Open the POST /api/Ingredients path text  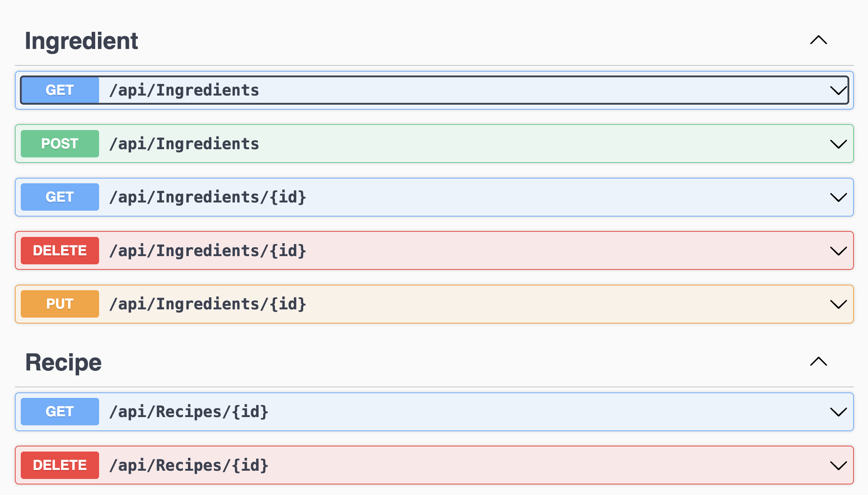[x=184, y=144]
